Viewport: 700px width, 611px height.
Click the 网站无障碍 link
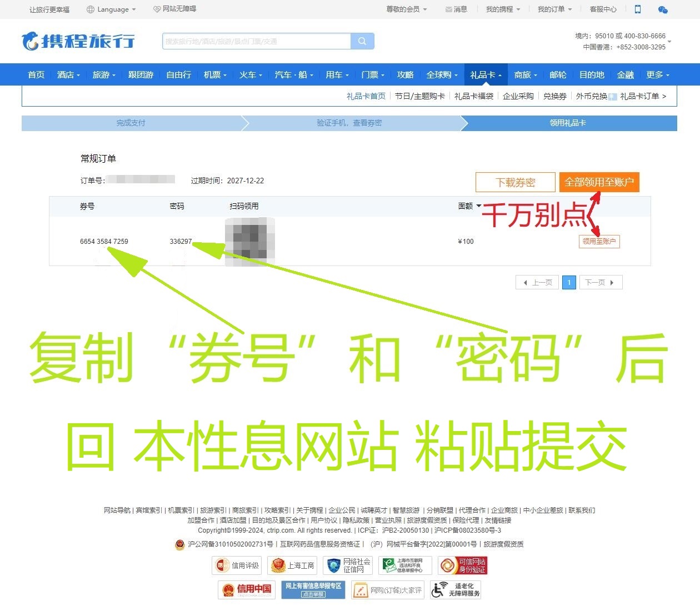175,9
